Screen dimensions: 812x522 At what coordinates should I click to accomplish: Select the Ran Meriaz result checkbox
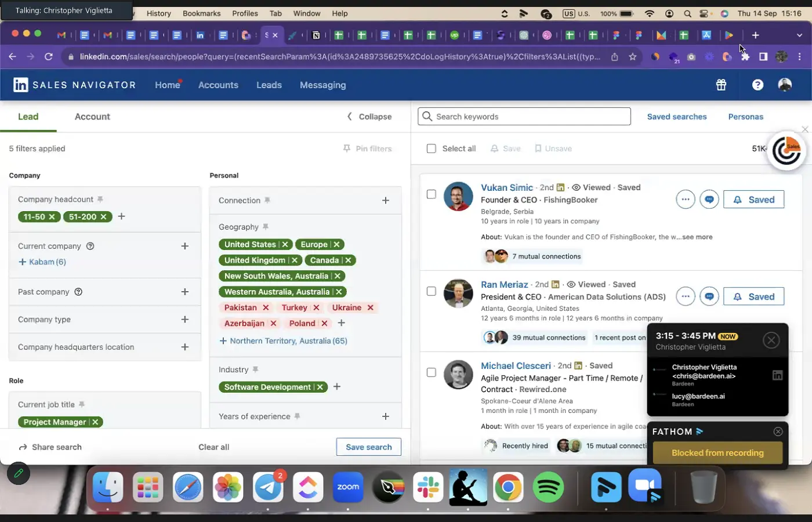click(431, 291)
